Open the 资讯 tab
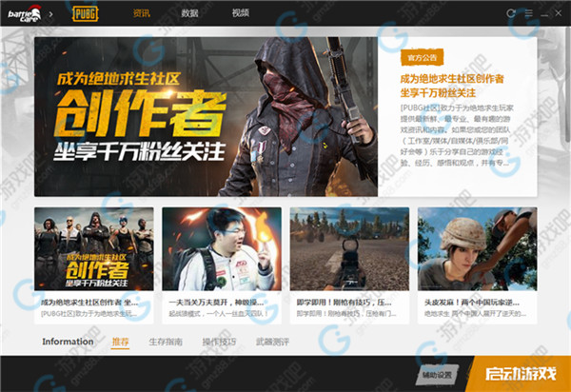Screen dimensions: 571x392 141,13
